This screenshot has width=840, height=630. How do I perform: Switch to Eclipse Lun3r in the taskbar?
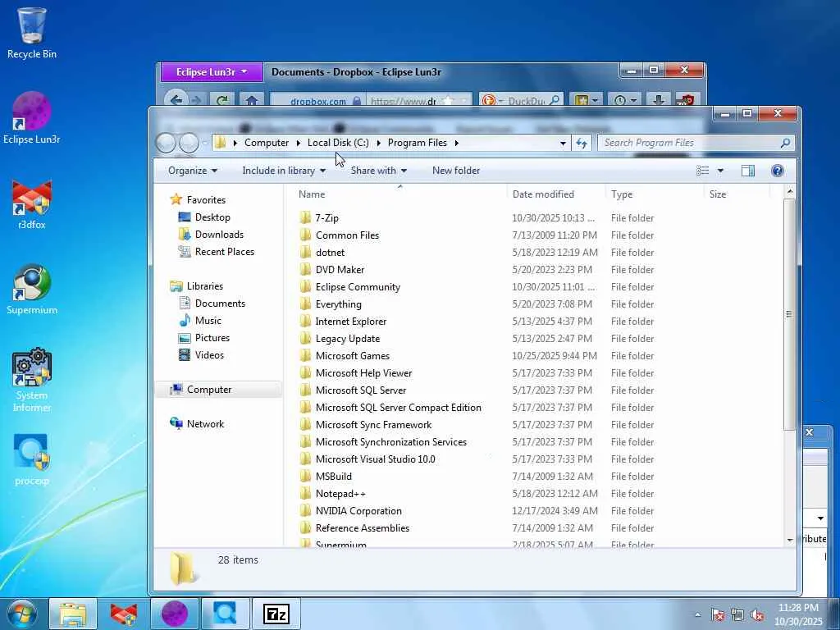click(x=175, y=614)
